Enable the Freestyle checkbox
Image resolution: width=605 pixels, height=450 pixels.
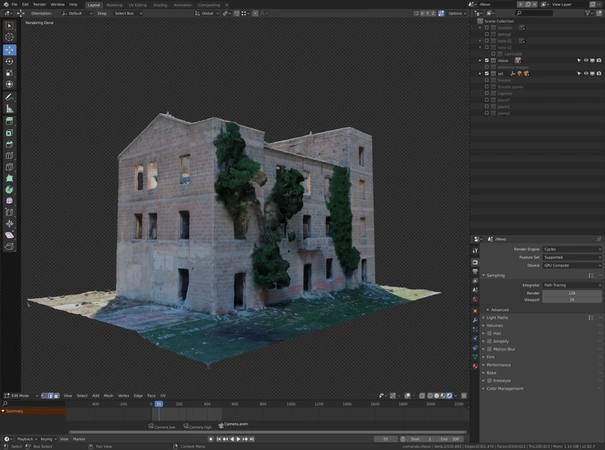pyautogui.click(x=489, y=381)
